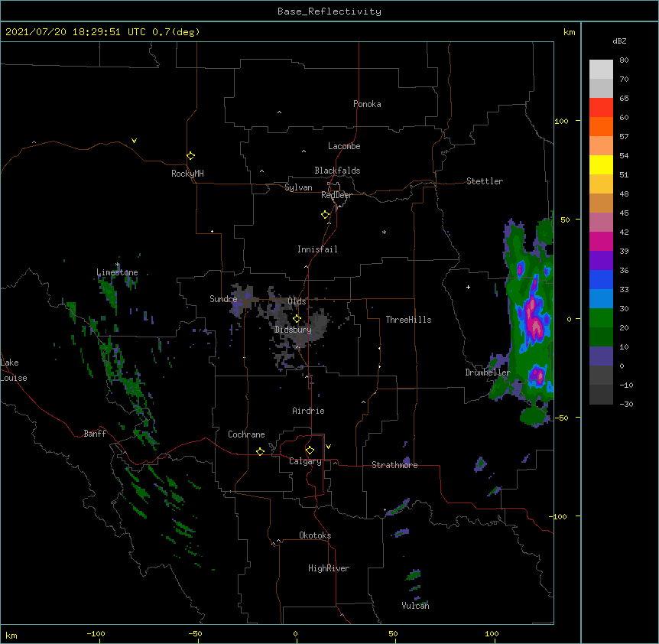The width and height of the screenshot is (659, 644).
Task: Click the light gray 80 dBZ legend swatch
Action: (601, 70)
